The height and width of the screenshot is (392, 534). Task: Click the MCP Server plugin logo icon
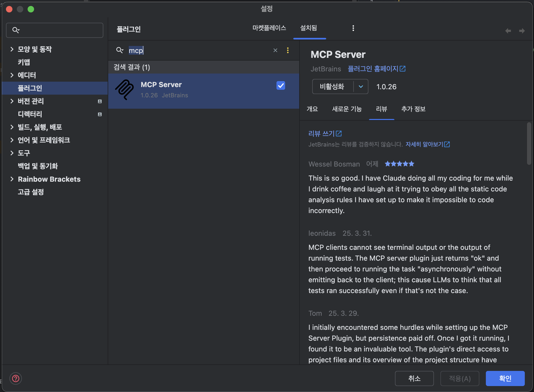124,90
